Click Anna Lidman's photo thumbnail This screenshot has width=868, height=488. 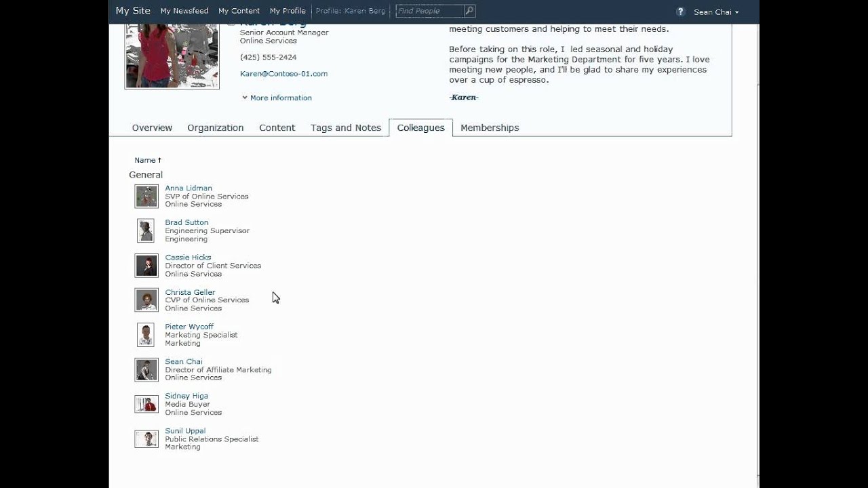click(146, 197)
